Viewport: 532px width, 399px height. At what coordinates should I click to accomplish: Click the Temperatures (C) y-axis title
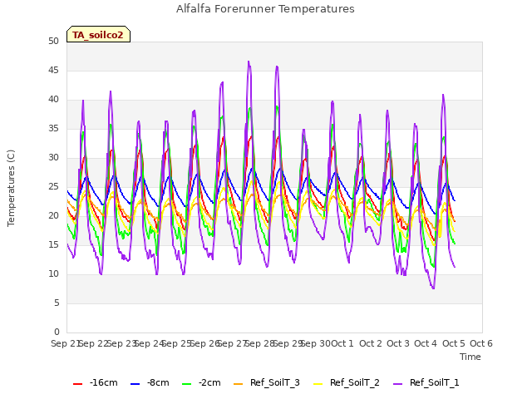coord(11,188)
